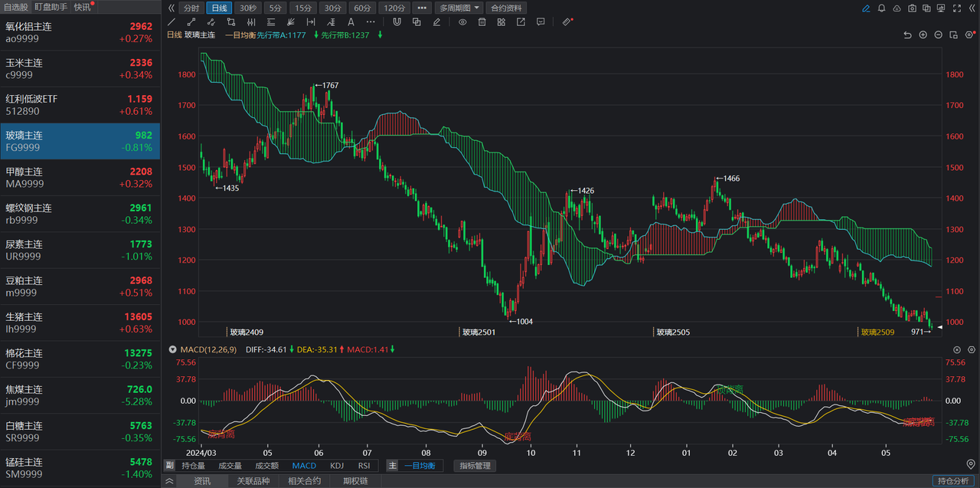Select the line segment drawing tool
Screen dimensions: 980x488
click(x=191, y=22)
